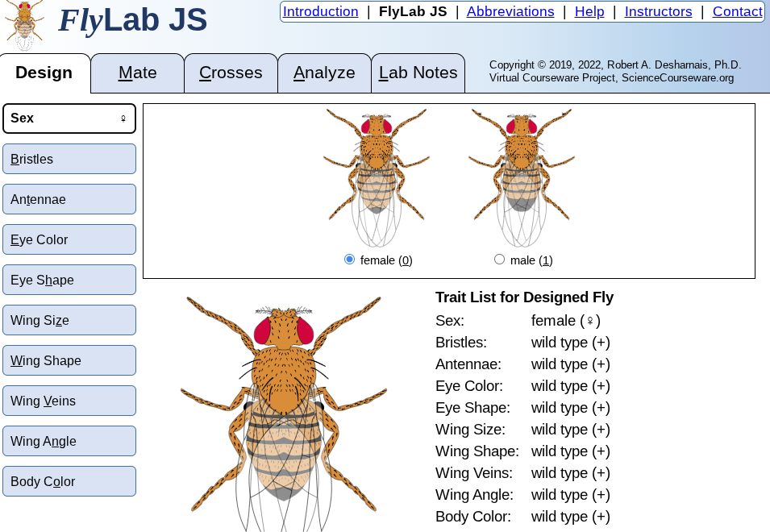This screenshot has width=770, height=532.
Task: Open the Eye Shape trait selector
Action: coord(69,280)
